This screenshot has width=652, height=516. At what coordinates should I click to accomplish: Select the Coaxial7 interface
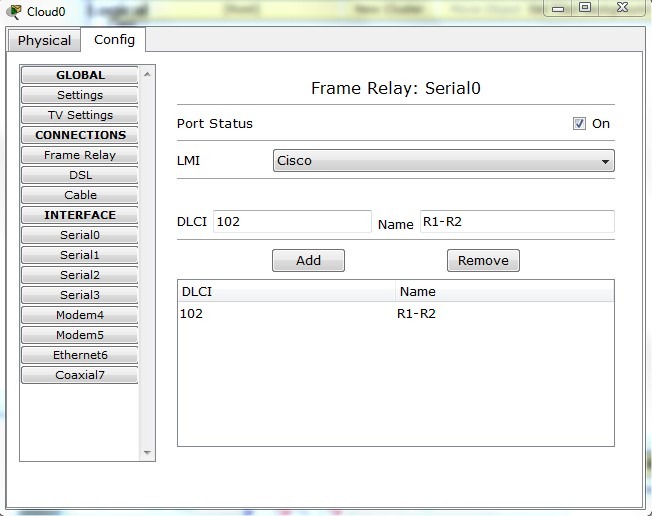click(x=80, y=375)
